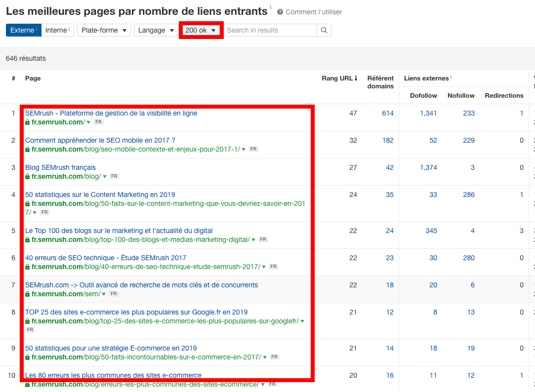Click the Redirections column header
Viewport: 535px width, 392px height.
(x=504, y=95)
